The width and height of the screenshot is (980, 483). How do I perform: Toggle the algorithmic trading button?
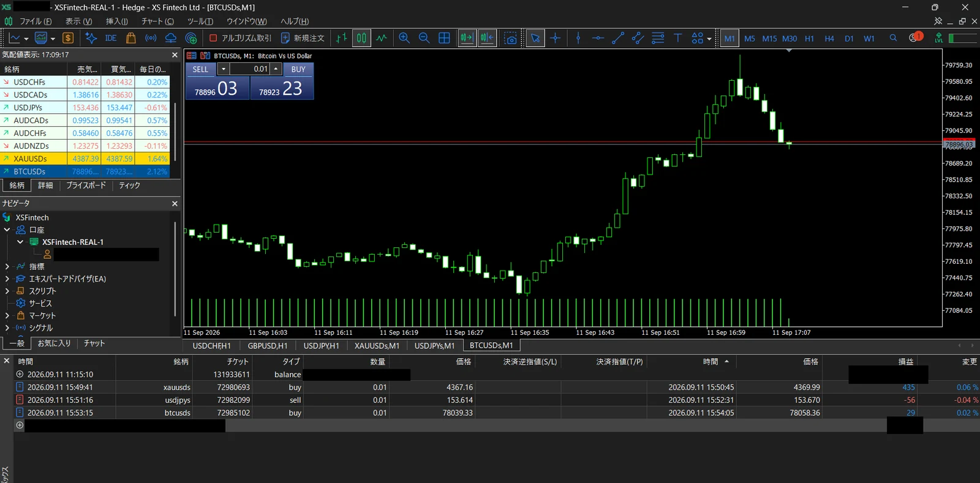coord(240,38)
